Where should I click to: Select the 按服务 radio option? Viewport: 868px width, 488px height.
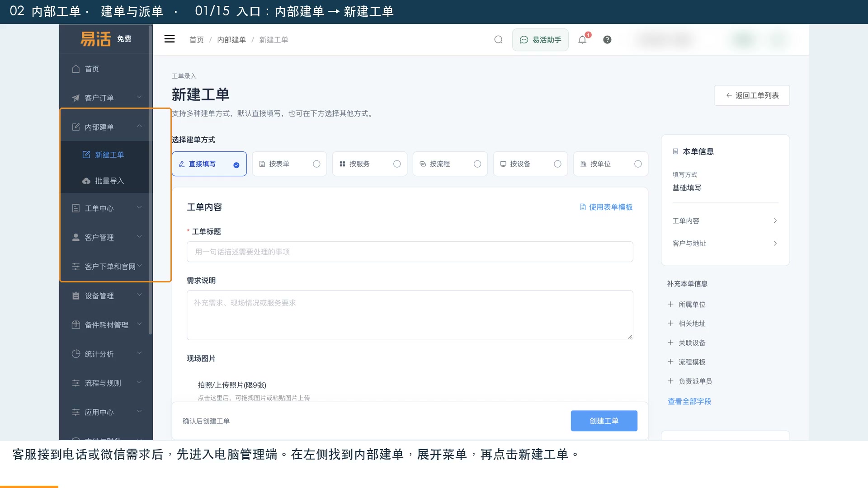point(370,164)
